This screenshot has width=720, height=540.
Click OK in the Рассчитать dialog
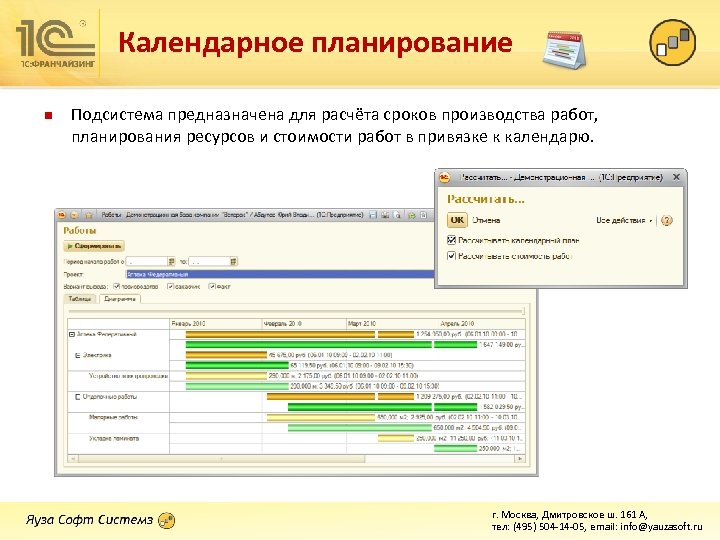tap(457, 220)
